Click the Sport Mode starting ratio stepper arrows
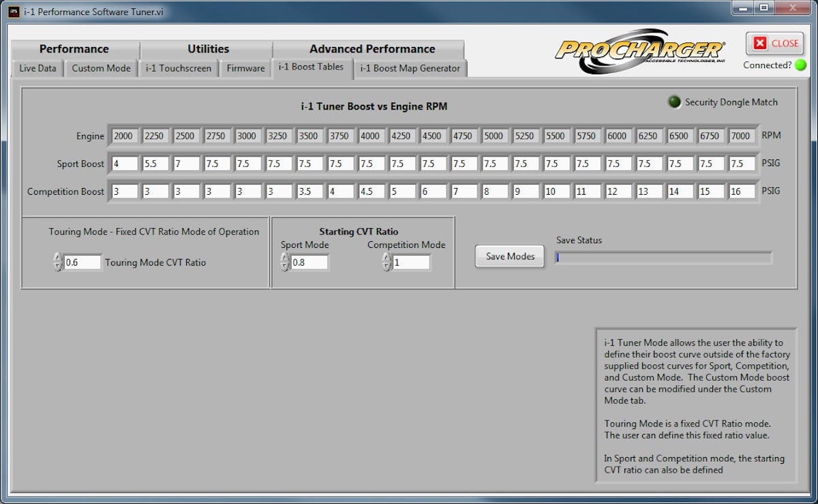Viewport: 818px width, 504px height. tap(285, 262)
